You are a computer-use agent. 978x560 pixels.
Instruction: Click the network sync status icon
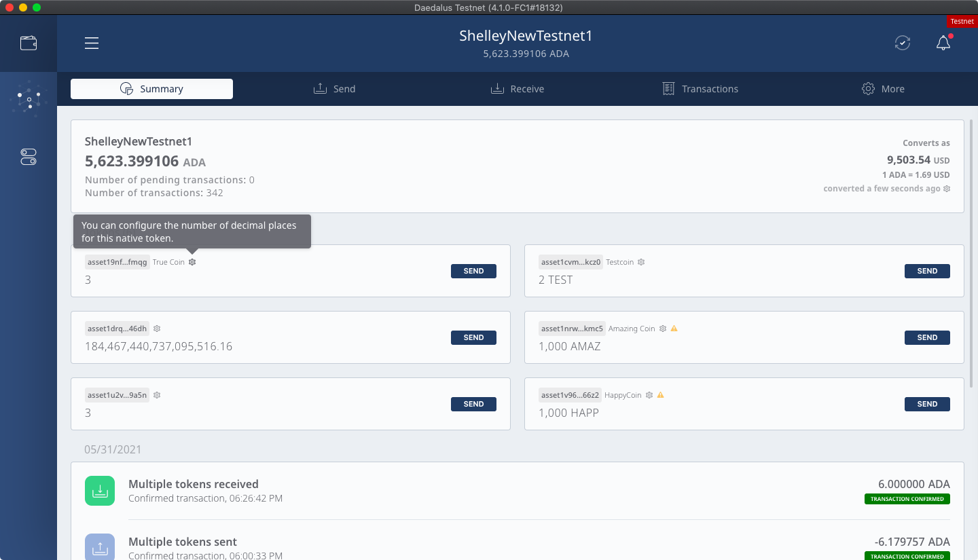click(902, 43)
